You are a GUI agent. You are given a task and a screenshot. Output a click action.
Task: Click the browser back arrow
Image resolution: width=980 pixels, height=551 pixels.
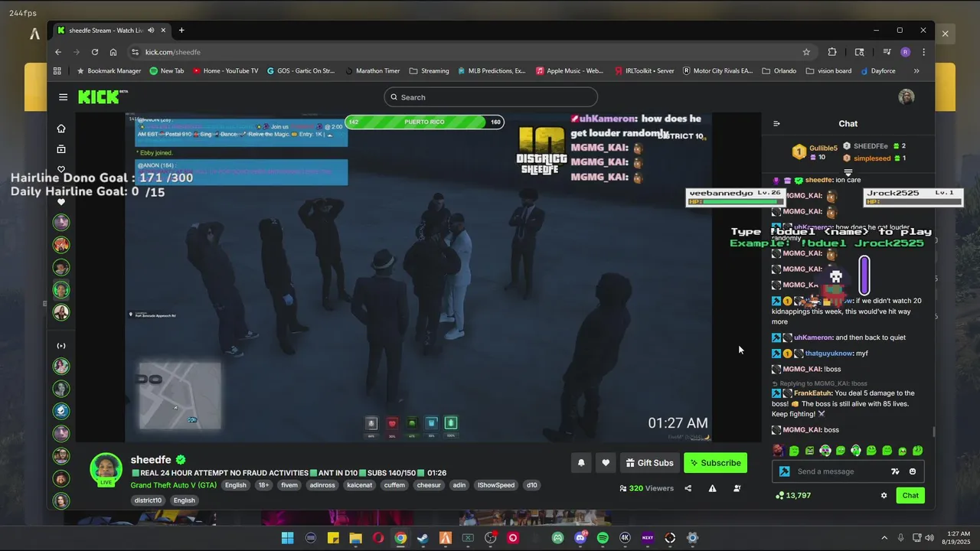[x=58, y=52]
